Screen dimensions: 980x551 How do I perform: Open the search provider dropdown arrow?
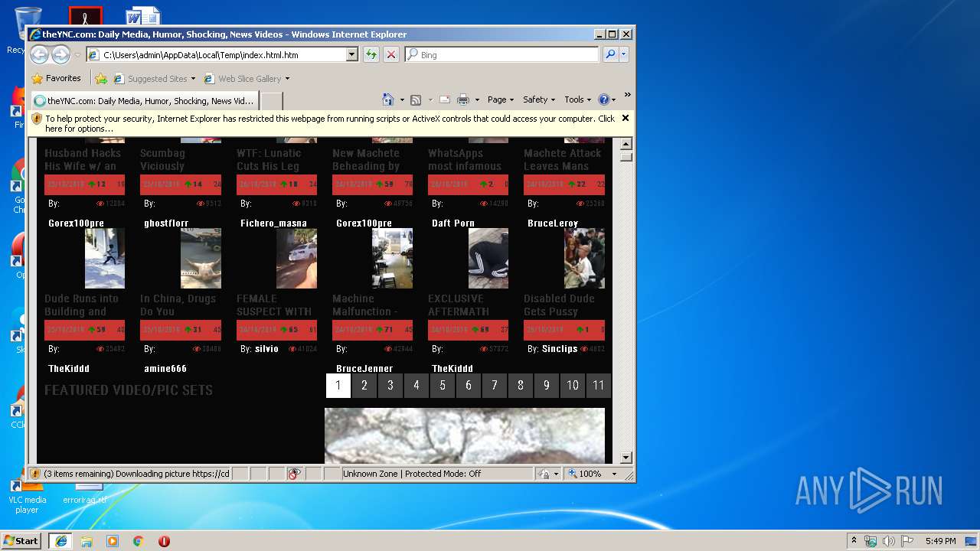[624, 54]
